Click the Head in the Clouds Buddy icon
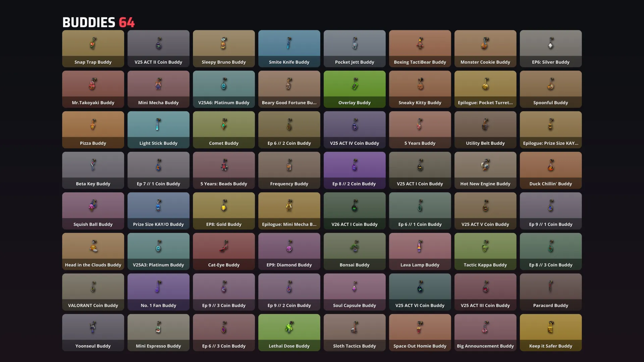The image size is (644, 362). (94, 246)
